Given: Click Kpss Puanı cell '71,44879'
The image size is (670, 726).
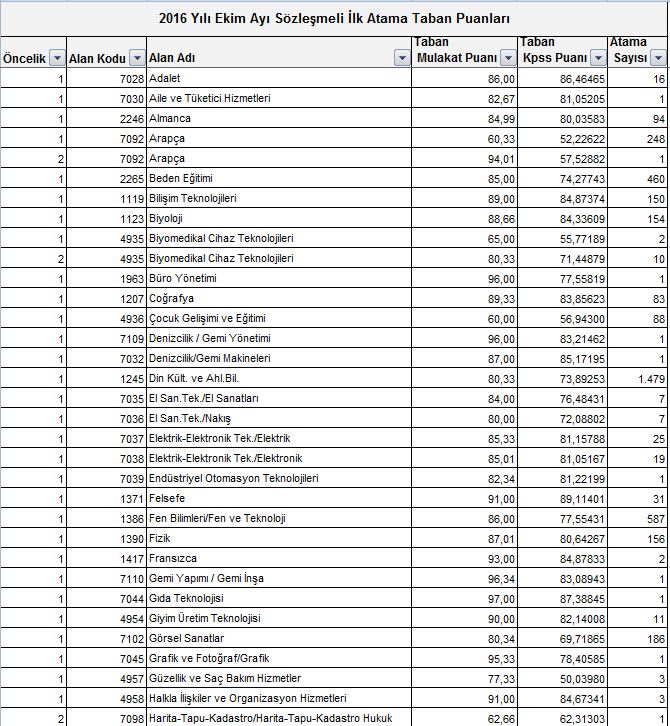Looking at the screenshot, I should [562, 258].
